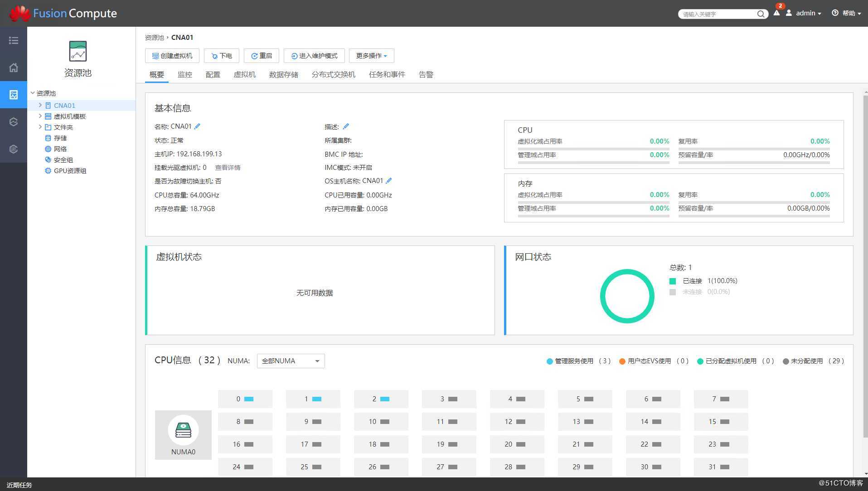
Task: Switch to the 数据存储 tab
Action: pyautogui.click(x=284, y=74)
